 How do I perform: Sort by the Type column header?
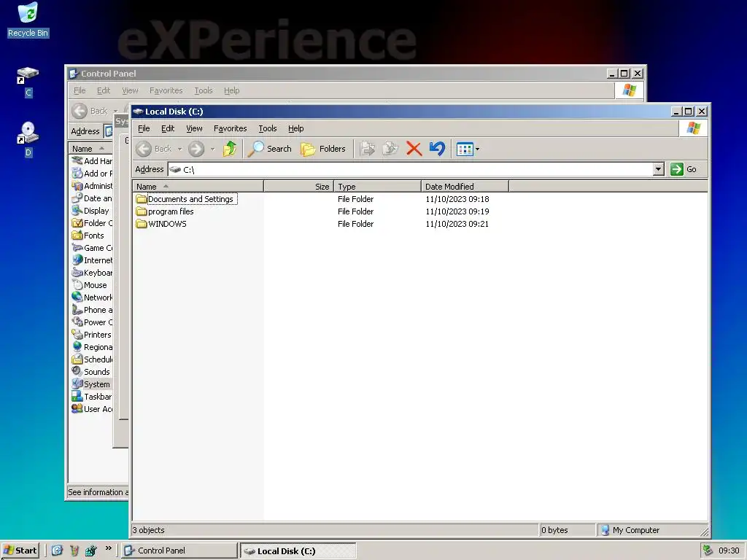pyautogui.click(x=377, y=186)
